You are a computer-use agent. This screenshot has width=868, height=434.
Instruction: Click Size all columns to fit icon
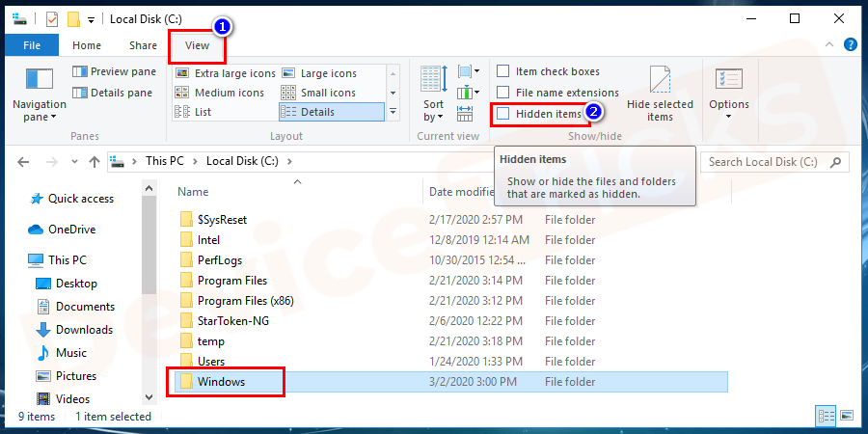coord(465,114)
